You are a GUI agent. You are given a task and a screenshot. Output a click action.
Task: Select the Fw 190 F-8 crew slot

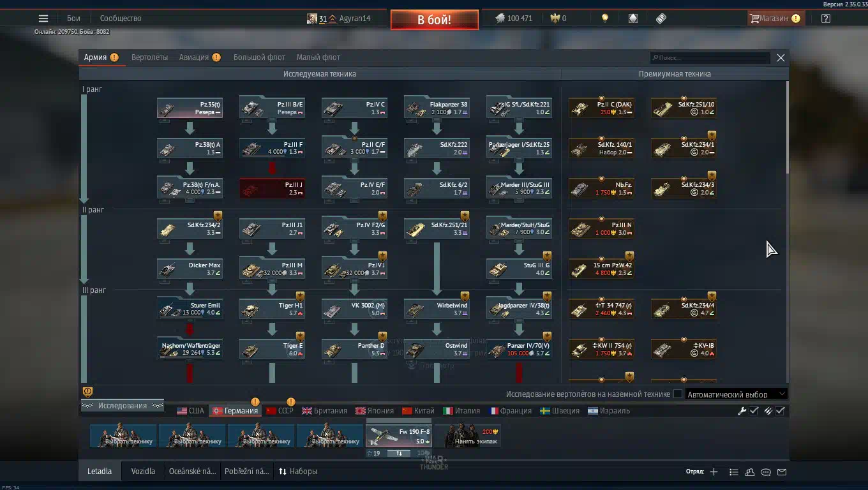[x=399, y=436]
